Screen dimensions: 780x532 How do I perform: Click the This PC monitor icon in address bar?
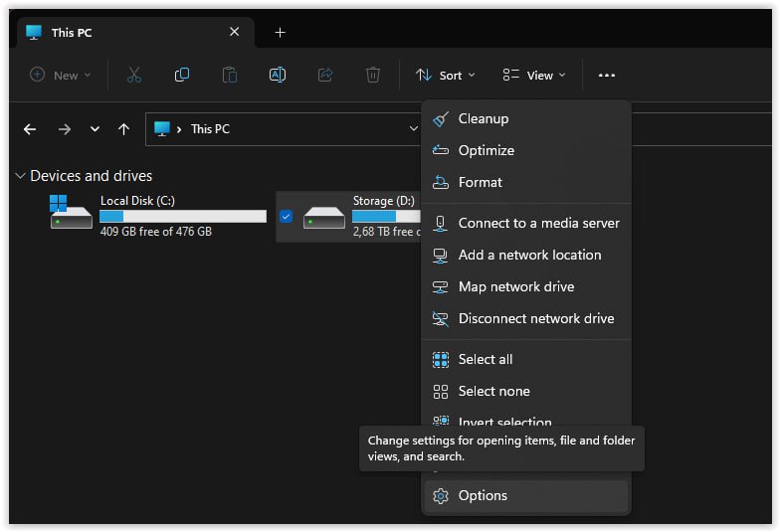(162, 129)
